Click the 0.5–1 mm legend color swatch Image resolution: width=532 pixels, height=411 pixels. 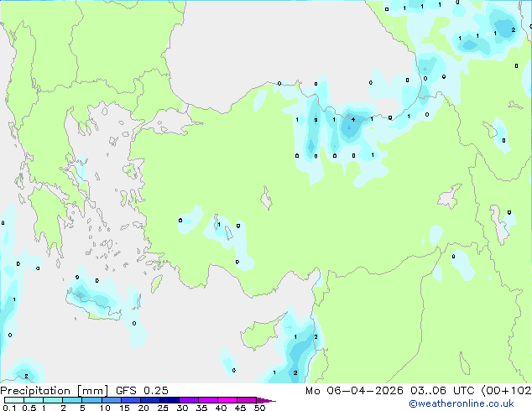click(34, 400)
